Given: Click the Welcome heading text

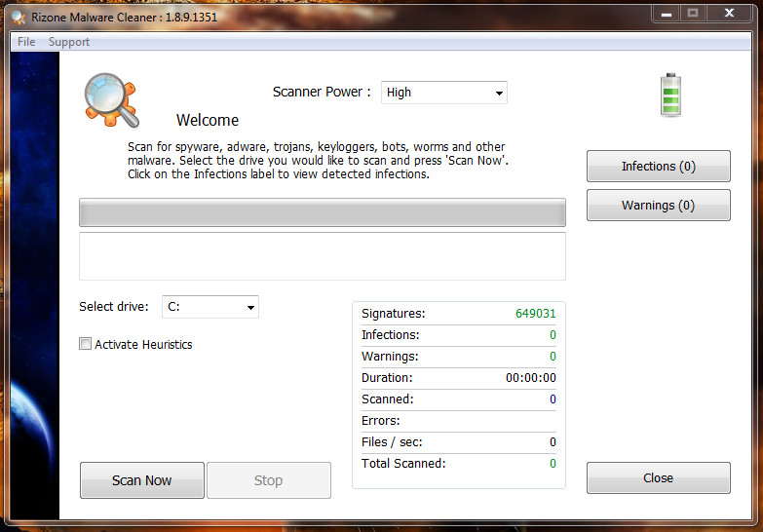Looking at the screenshot, I should pyautogui.click(x=208, y=120).
